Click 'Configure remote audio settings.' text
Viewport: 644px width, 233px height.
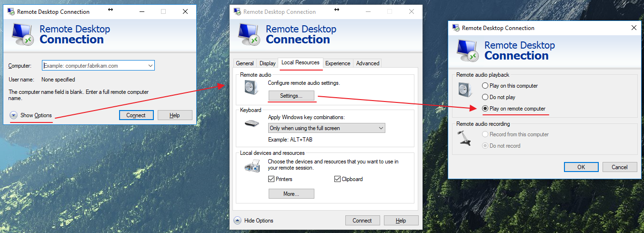pyautogui.click(x=304, y=83)
